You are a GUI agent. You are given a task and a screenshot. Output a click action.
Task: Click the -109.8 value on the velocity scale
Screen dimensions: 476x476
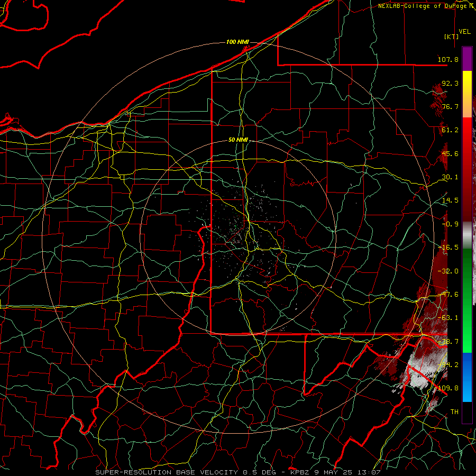[447, 388]
